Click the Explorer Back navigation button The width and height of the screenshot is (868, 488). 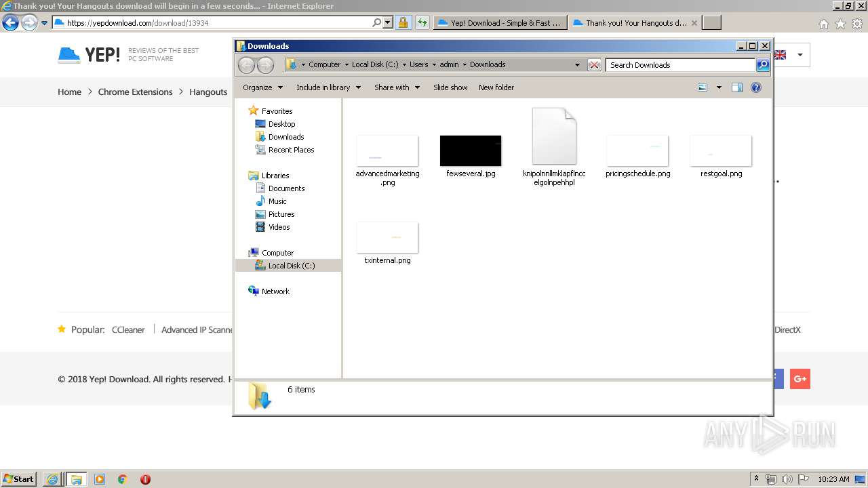[x=246, y=65]
